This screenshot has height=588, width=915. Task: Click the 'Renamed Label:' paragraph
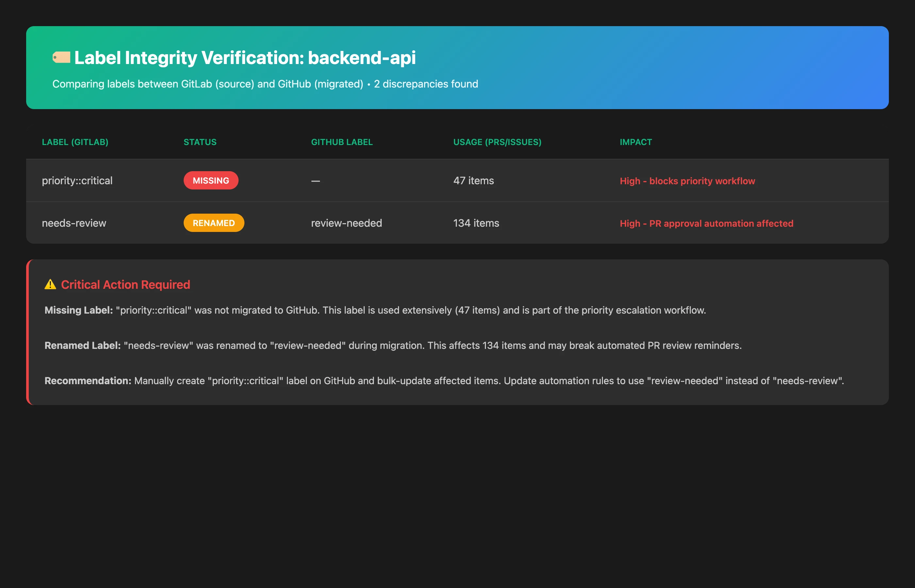point(393,345)
